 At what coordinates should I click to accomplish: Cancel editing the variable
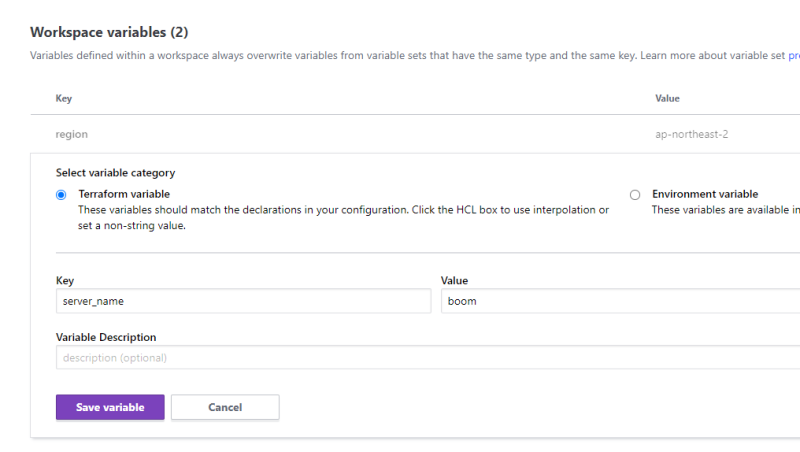click(x=225, y=407)
